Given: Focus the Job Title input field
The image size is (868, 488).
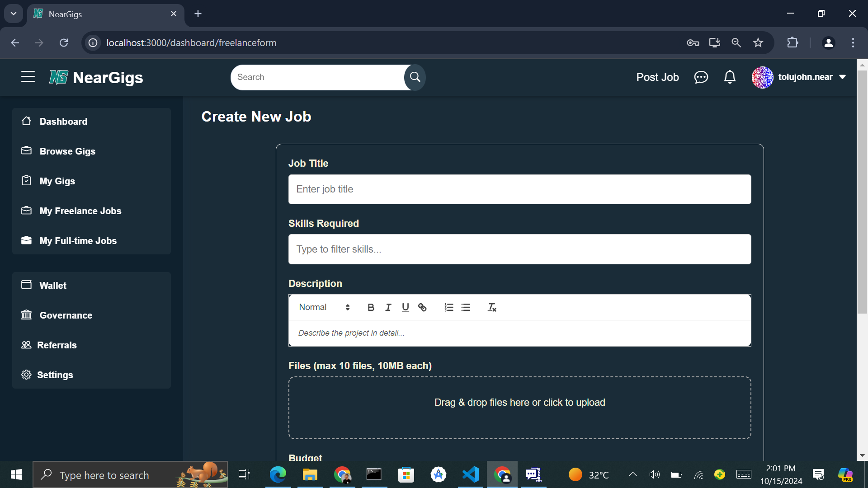Looking at the screenshot, I should click(519, 189).
